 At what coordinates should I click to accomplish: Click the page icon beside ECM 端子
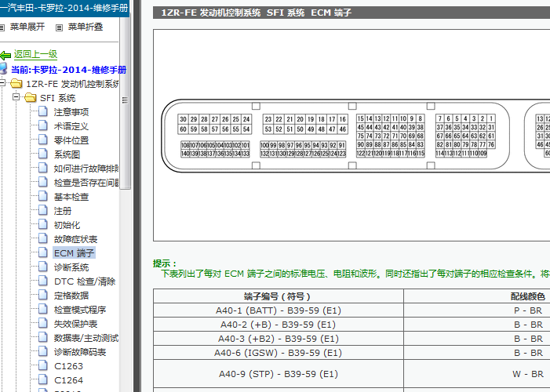tap(43, 252)
